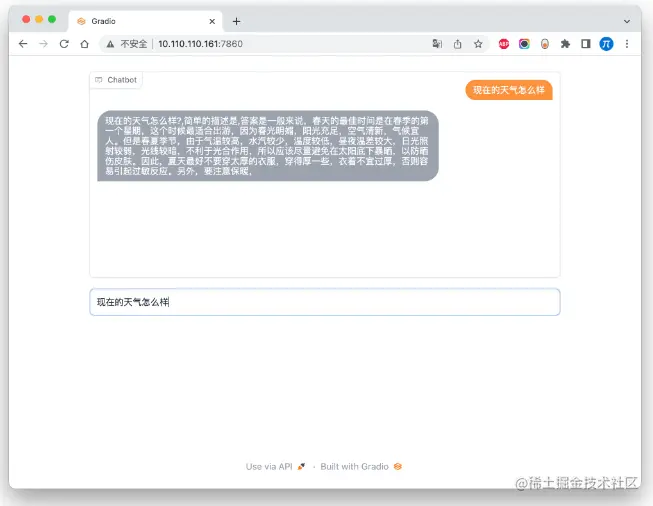Open the translate page icon
Image resolution: width=653 pixels, height=506 pixels.
pyautogui.click(x=437, y=44)
